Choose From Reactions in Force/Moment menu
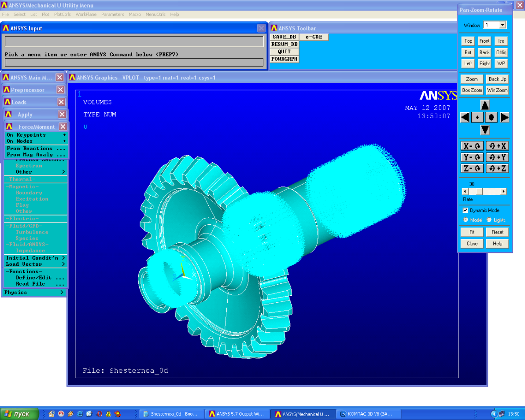This screenshot has height=420, width=525. (36, 149)
